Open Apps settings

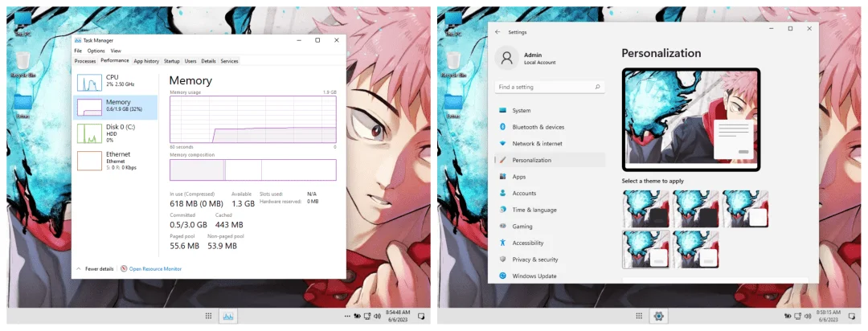click(550, 177)
